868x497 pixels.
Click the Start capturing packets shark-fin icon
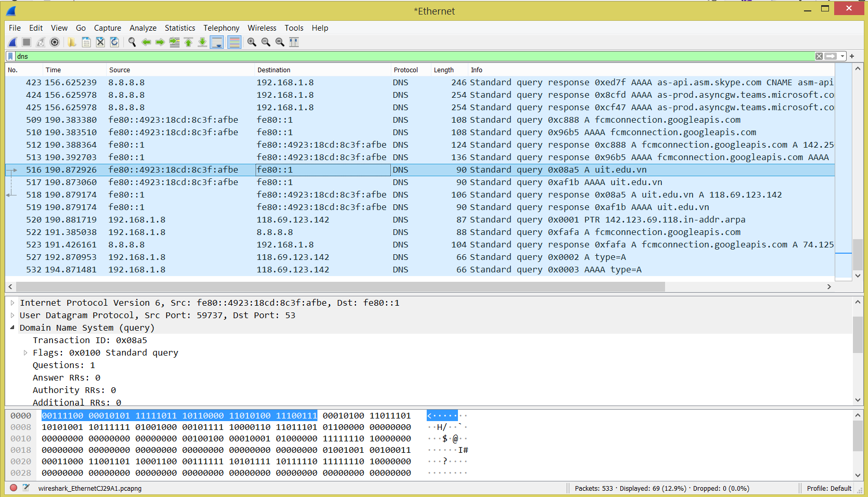tap(12, 42)
